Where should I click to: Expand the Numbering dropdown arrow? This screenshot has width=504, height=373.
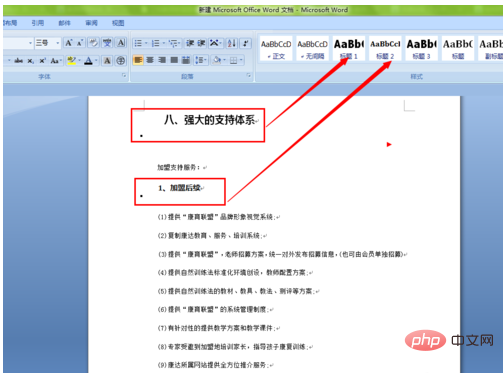164,43
